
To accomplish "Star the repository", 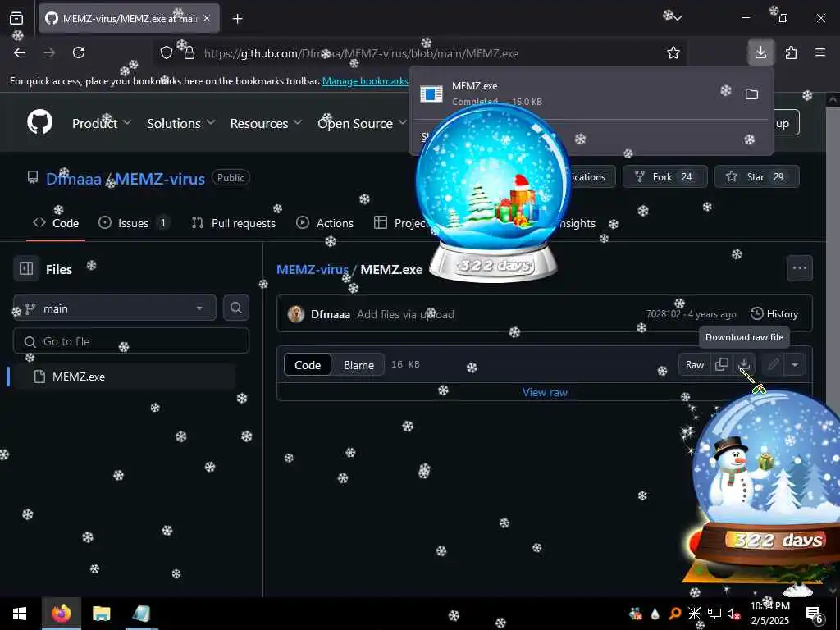I will click(x=756, y=176).
